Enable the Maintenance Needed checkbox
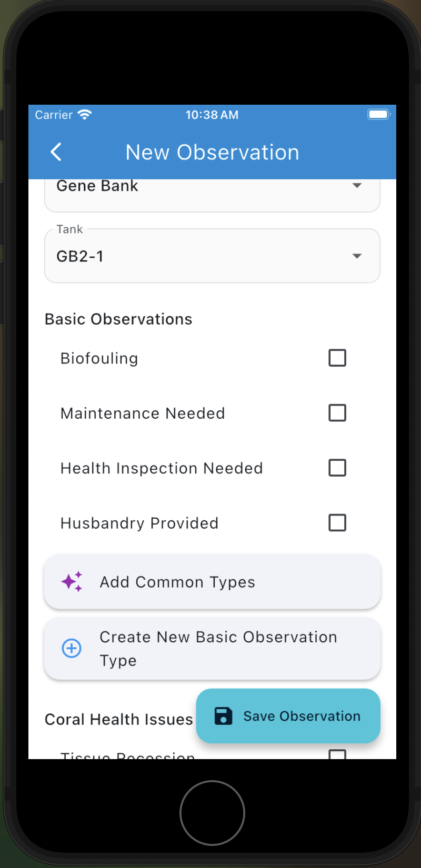The width and height of the screenshot is (421, 868). (x=337, y=413)
